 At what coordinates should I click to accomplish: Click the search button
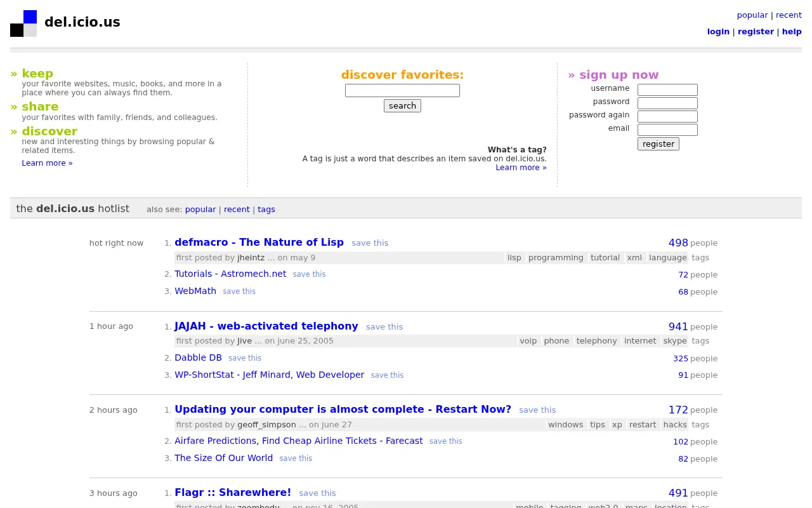tap(402, 106)
